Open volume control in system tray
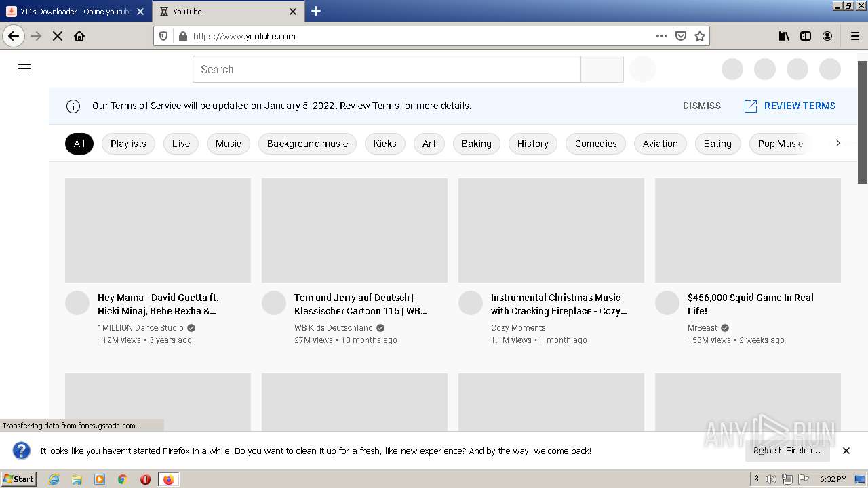The width and height of the screenshot is (868, 488). click(x=771, y=479)
